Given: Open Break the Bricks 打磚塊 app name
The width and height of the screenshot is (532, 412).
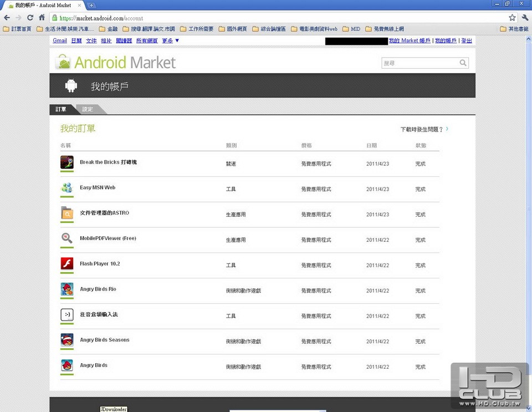Looking at the screenshot, I should point(108,162).
